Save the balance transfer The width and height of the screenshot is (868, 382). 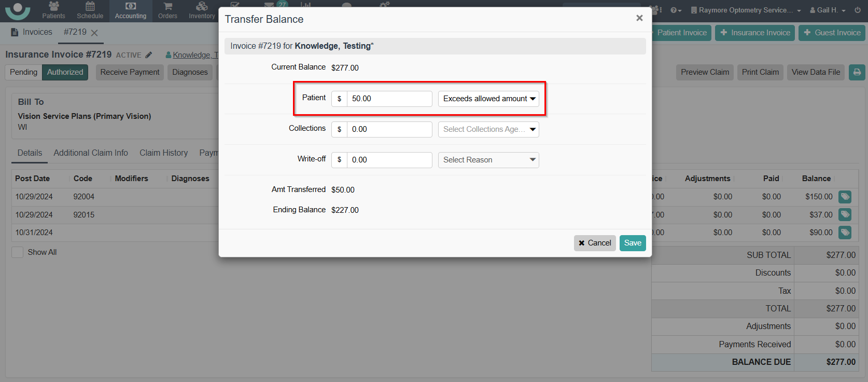click(633, 243)
